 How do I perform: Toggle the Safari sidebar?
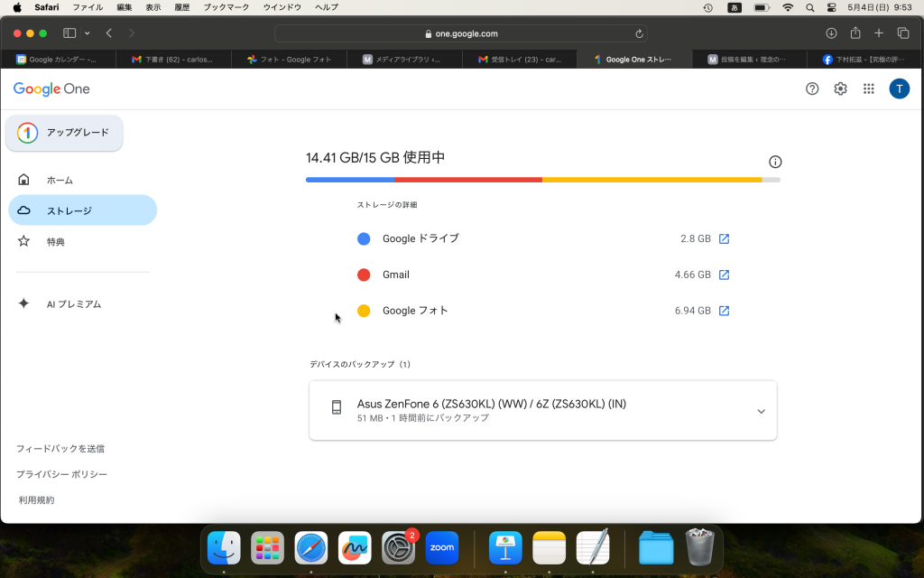point(69,33)
